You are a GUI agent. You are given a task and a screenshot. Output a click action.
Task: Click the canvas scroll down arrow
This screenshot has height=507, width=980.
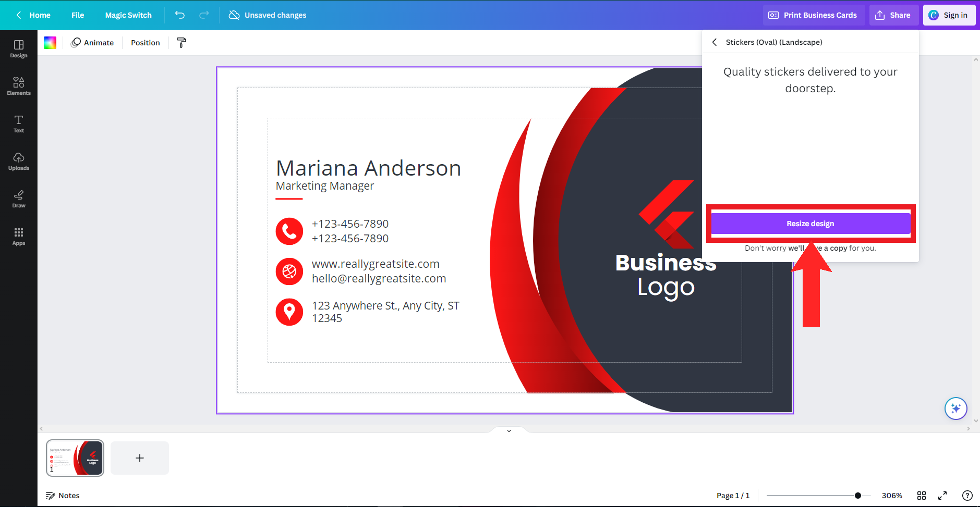click(x=976, y=421)
